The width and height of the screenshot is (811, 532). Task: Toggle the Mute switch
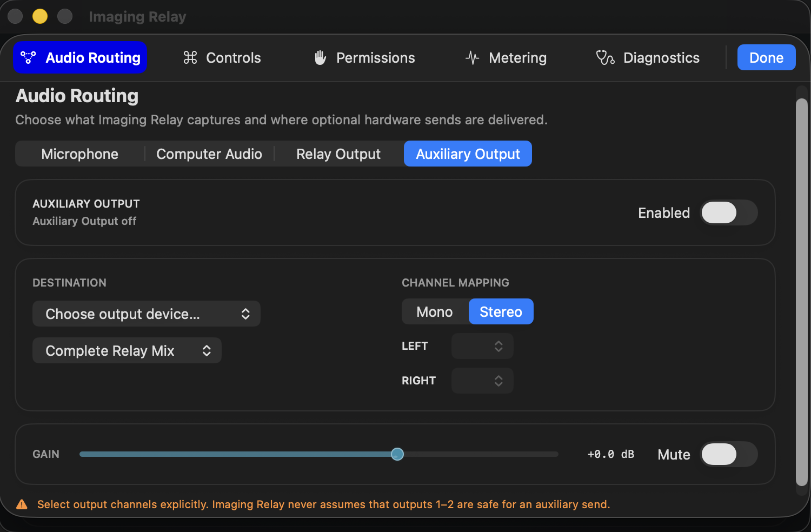729,454
